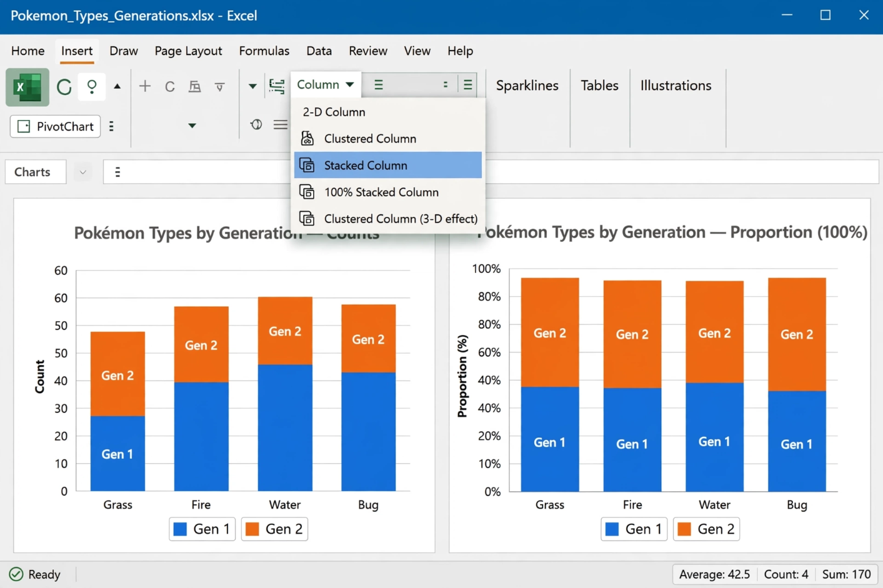Click the letter C icon beside the plus

170,87
